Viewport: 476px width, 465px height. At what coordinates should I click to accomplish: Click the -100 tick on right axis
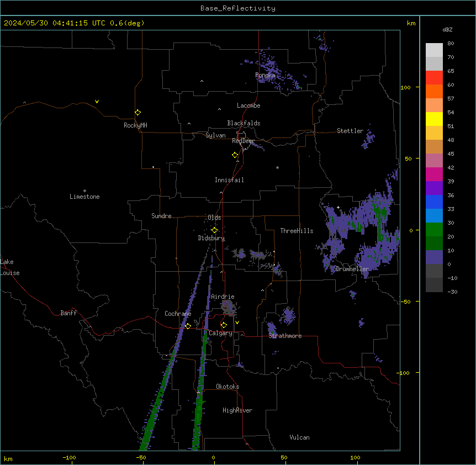point(404,373)
